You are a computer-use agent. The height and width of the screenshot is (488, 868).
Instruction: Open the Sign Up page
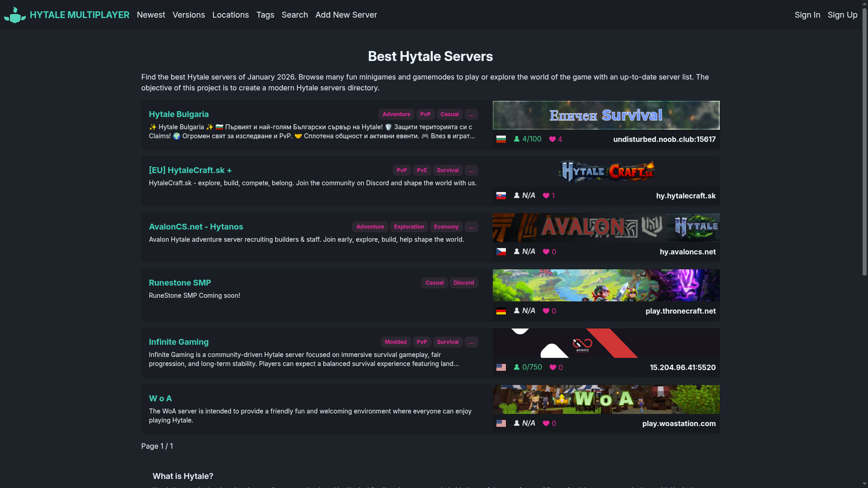(842, 15)
